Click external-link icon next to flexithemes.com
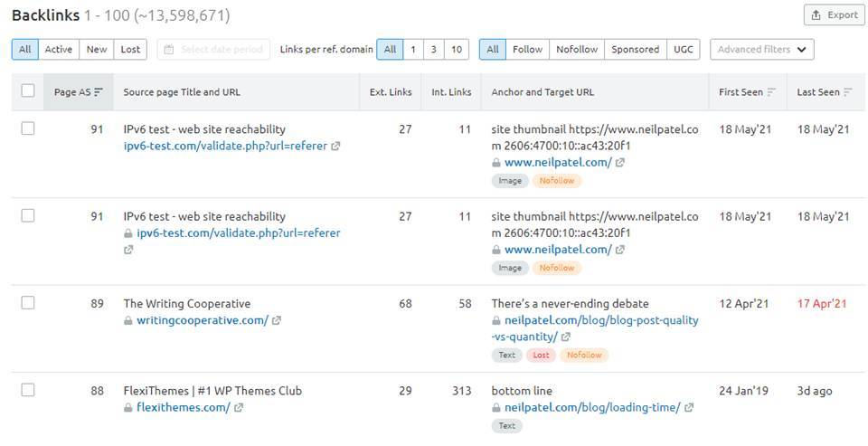 [x=239, y=408]
